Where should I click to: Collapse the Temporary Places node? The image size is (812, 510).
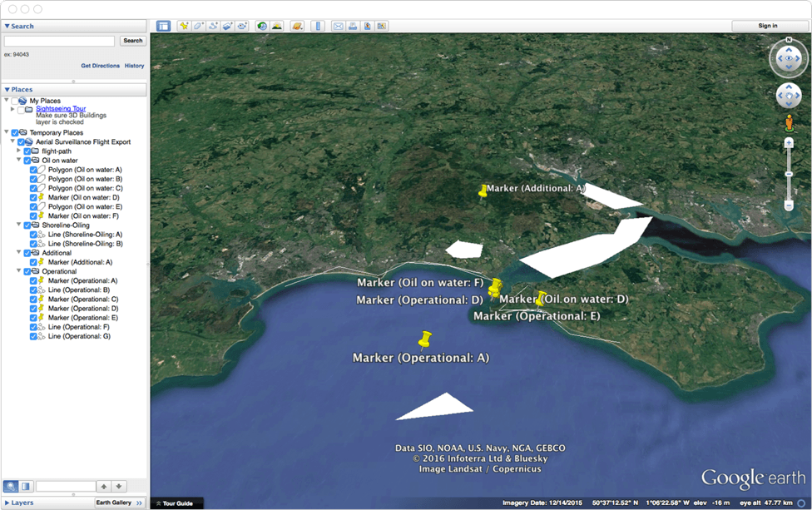[x=6, y=132]
